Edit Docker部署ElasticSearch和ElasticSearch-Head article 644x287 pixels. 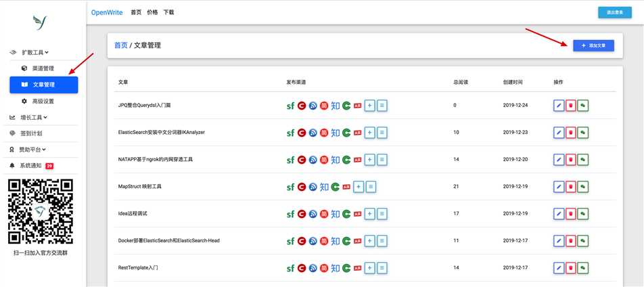coord(559,241)
